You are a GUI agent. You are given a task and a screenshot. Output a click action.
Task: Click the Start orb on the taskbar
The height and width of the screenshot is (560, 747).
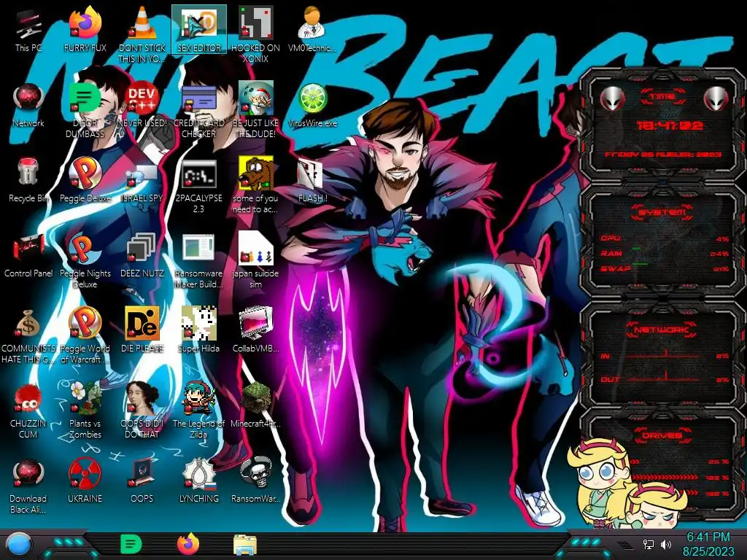(20, 545)
